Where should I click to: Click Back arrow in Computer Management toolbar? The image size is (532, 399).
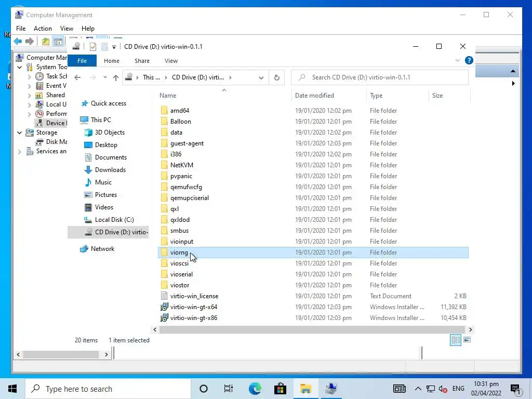pos(18,42)
